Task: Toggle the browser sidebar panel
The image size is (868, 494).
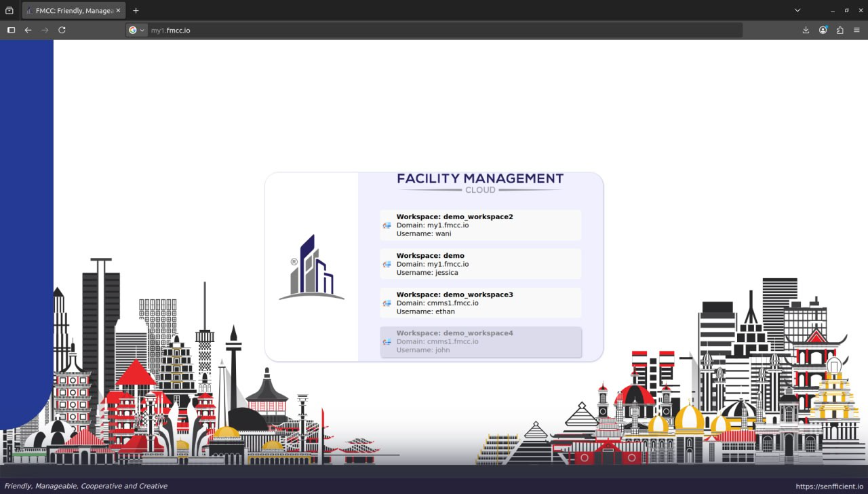Action: tap(11, 30)
